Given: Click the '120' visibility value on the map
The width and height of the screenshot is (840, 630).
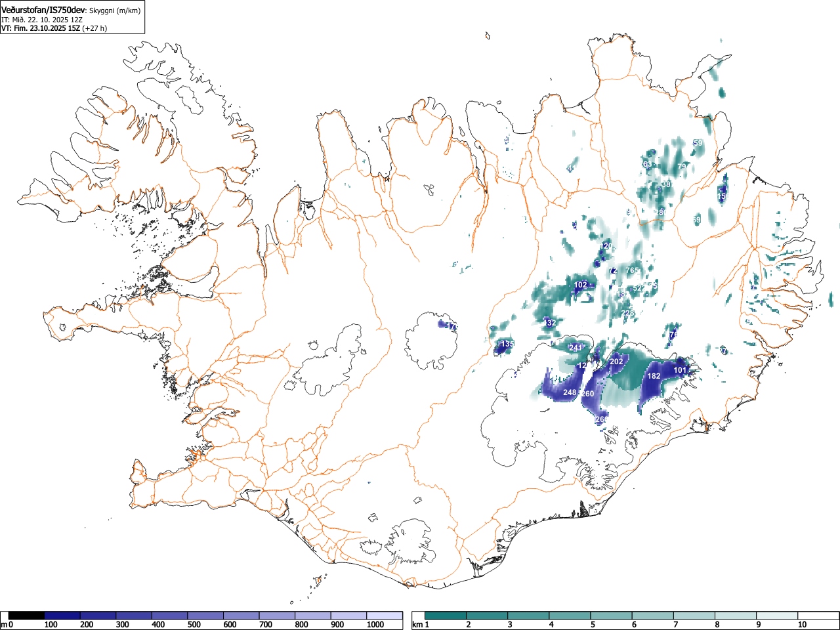Looking at the screenshot, I should click(606, 246).
